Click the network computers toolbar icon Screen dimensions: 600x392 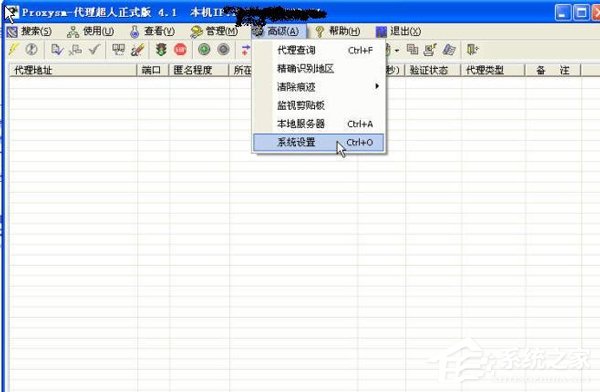75,50
